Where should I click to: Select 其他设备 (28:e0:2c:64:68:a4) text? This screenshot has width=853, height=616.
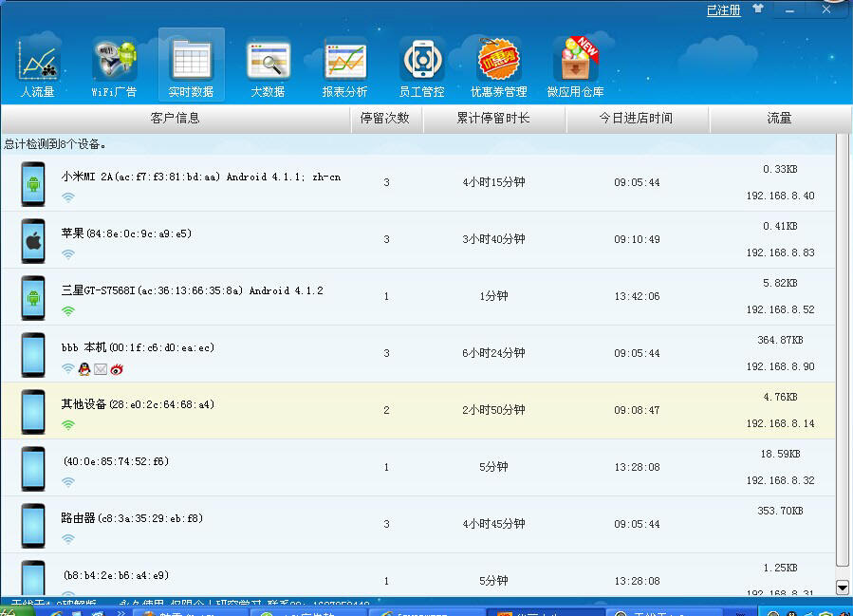click(139, 404)
